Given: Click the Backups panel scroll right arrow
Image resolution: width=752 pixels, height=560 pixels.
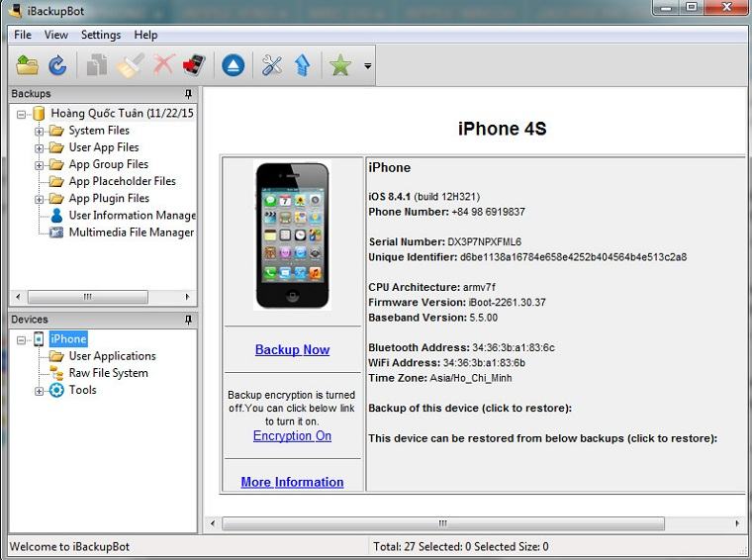Looking at the screenshot, I should (188, 297).
